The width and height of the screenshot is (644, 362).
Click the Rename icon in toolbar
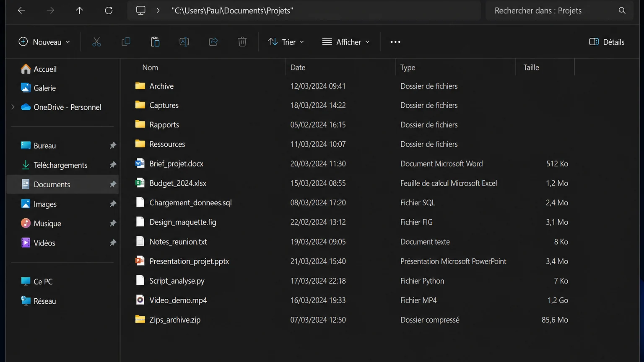click(184, 42)
